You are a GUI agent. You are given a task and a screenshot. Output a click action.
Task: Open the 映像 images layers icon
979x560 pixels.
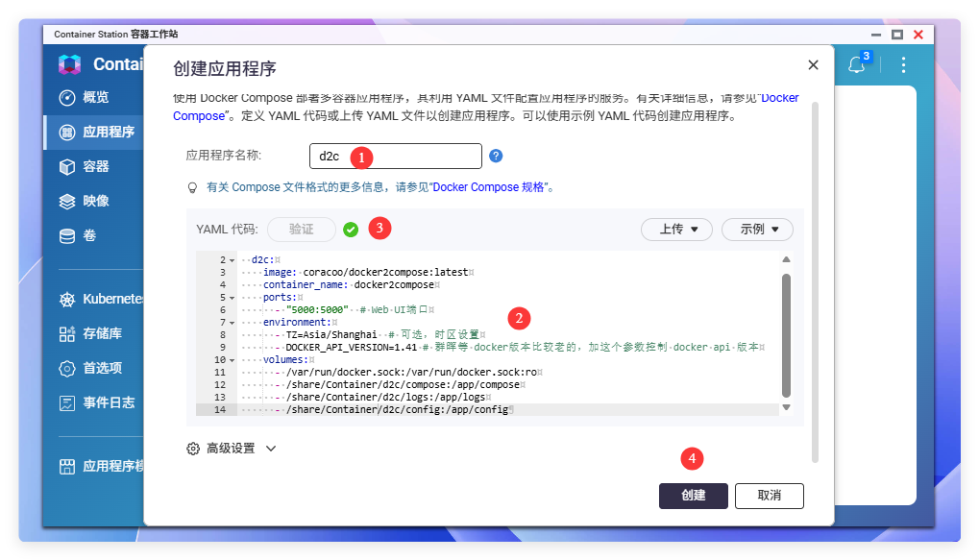[x=67, y=201]
